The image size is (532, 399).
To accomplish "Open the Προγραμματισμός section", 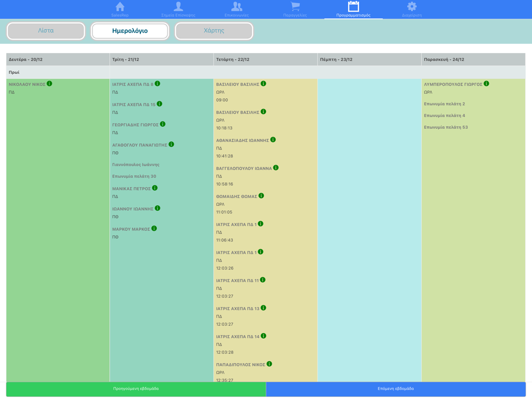I will 355,8.
